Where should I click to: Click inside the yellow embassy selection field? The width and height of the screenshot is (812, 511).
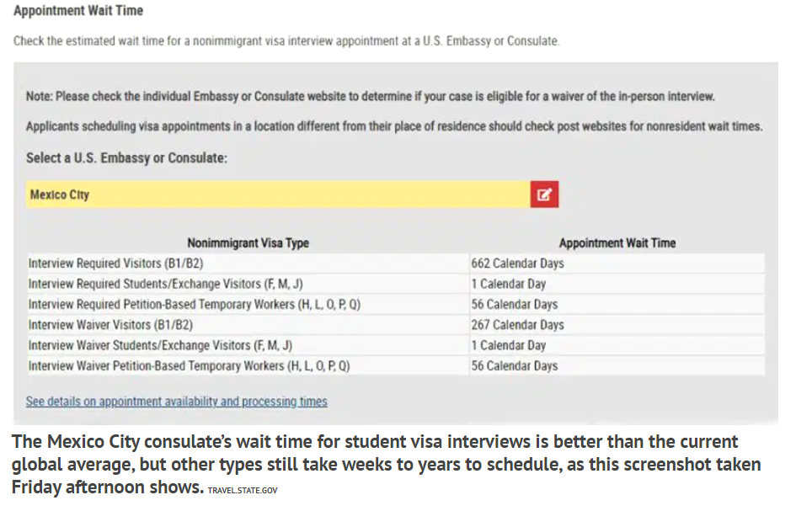[x=253, y=194]
